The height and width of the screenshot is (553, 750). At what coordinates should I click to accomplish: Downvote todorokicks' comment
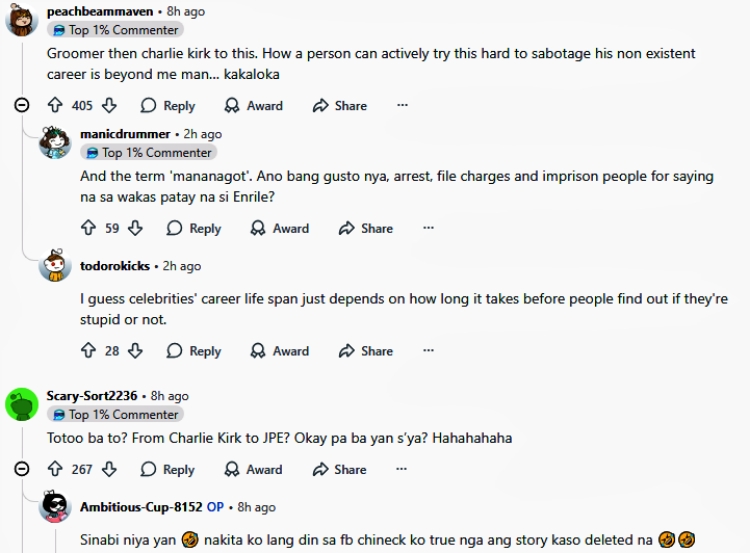pyautogui.click(x=136, y=351)
